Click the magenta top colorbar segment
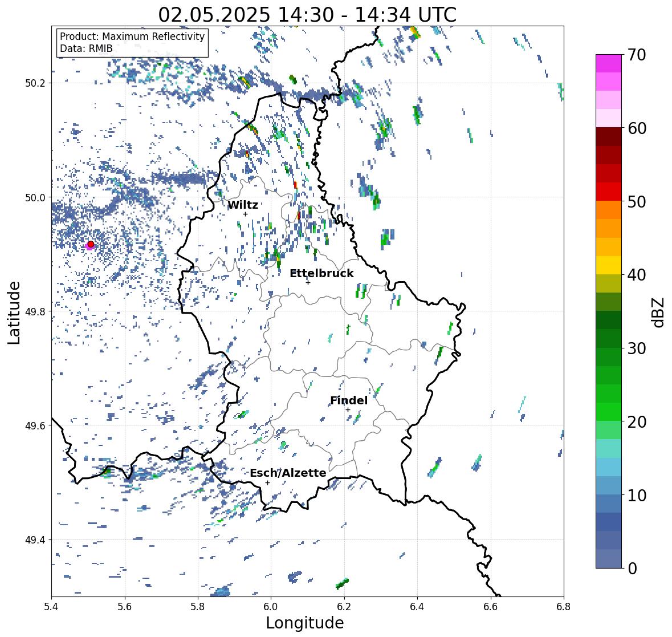 (x=609, y=63)
